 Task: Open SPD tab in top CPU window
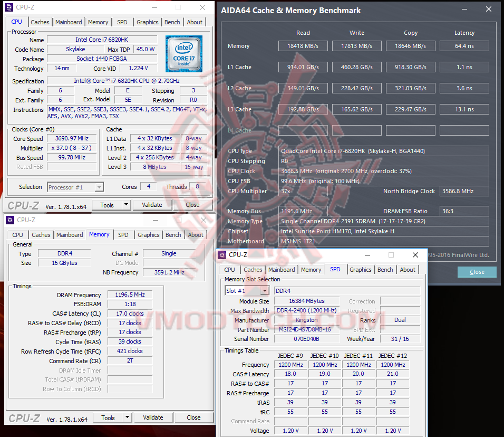coord(122,22)
